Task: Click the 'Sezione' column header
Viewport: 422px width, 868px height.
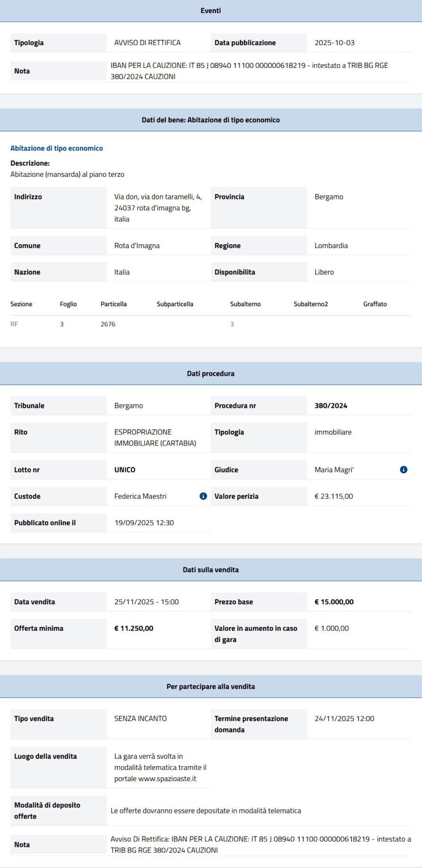Action: 21,304
